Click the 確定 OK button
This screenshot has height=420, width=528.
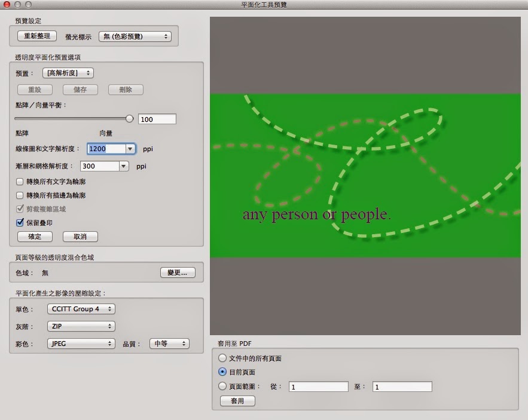[35, 237]
